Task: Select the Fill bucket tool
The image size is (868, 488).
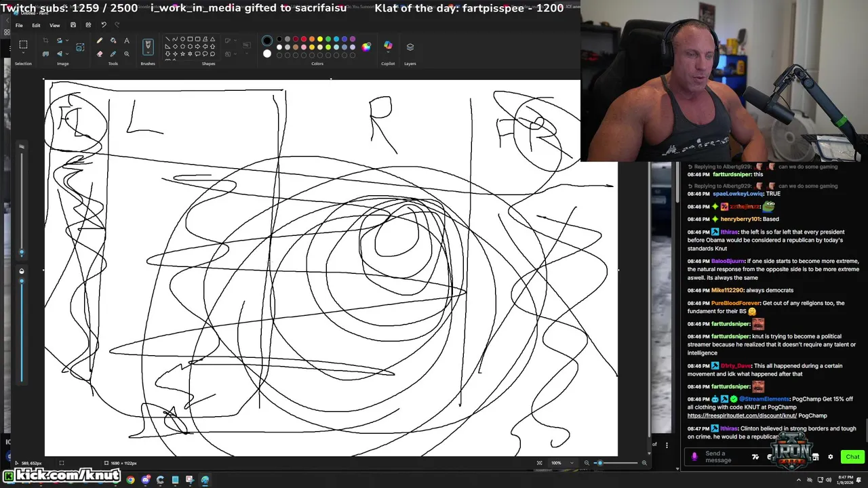Action: [113, 41]
